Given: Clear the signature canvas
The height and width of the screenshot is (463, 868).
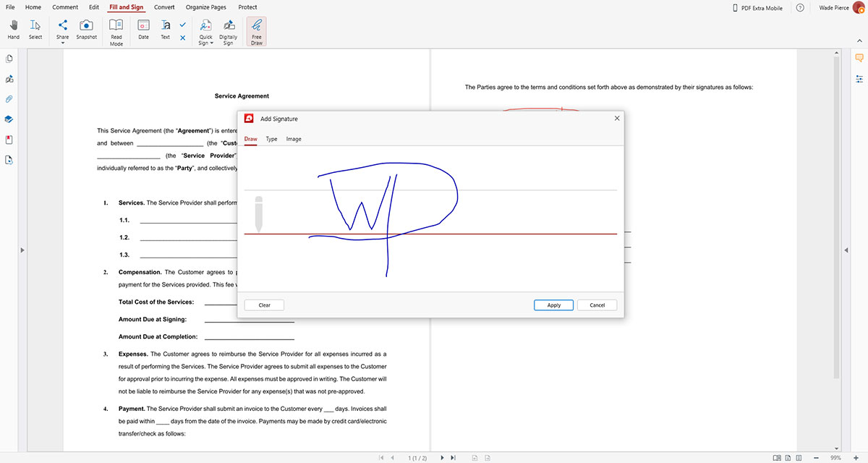Looking at the screenshot, I should [x=263, y=305].
